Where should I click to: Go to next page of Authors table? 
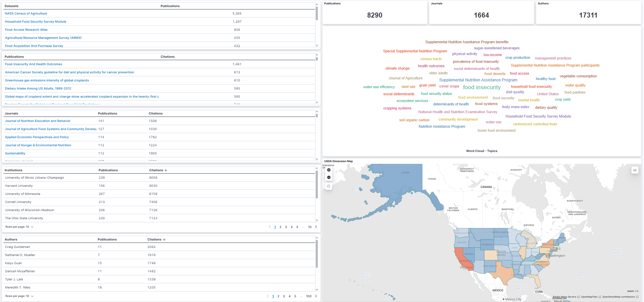pos(316,296)
